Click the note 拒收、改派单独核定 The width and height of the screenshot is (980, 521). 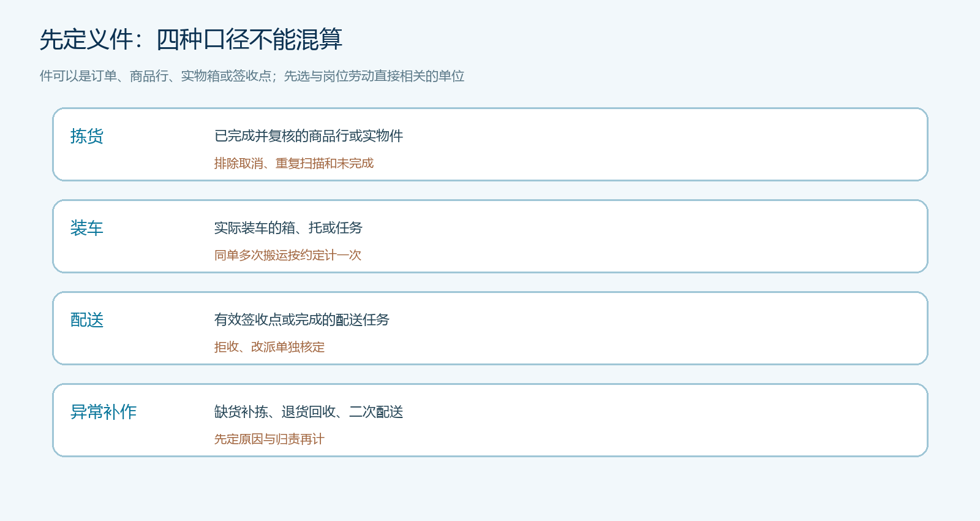pos(269,347)
